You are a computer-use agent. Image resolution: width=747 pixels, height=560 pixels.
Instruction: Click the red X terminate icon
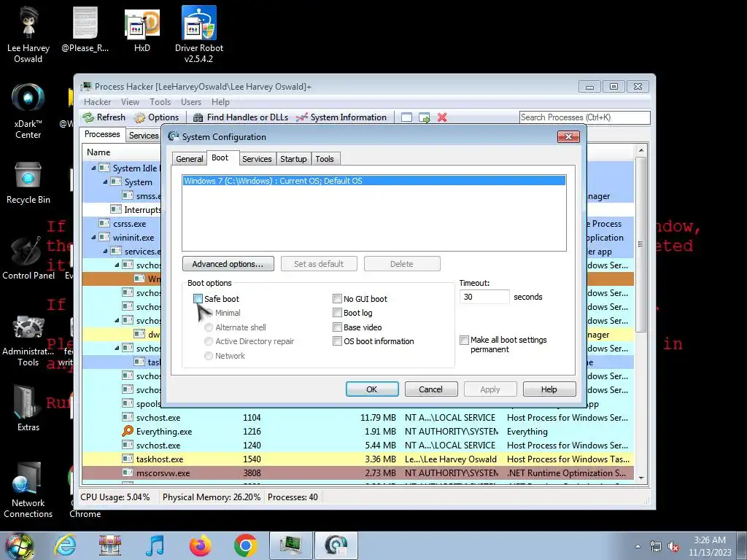(442, 117)
